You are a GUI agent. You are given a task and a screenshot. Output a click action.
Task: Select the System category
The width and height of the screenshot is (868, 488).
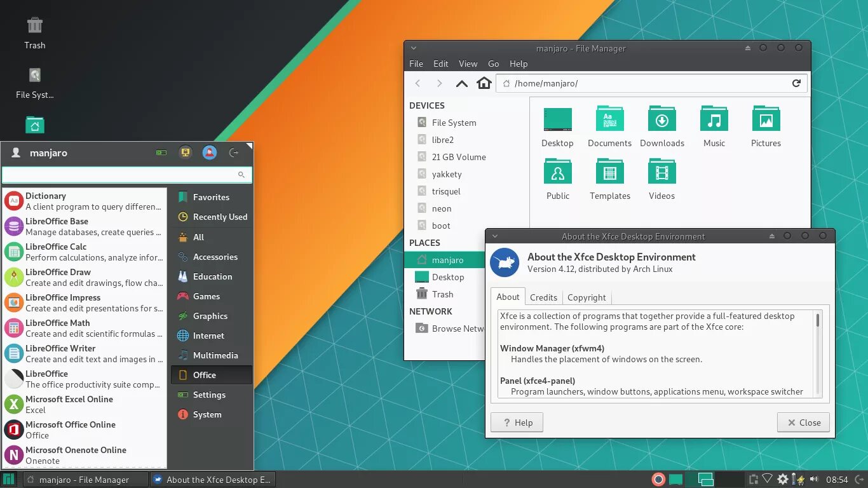212,414
